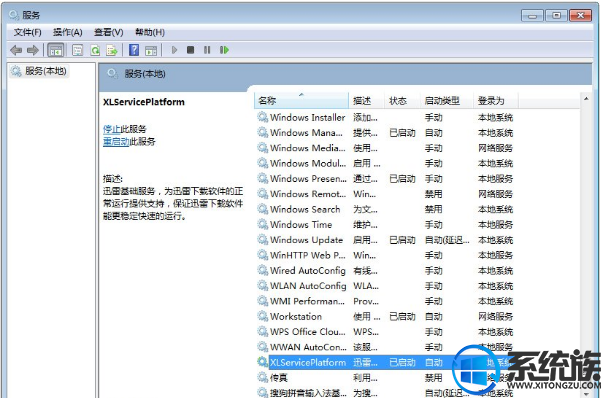601x398 pixels.
Task: Sort by the 描述 column header
Action: (x=366, y=100)
